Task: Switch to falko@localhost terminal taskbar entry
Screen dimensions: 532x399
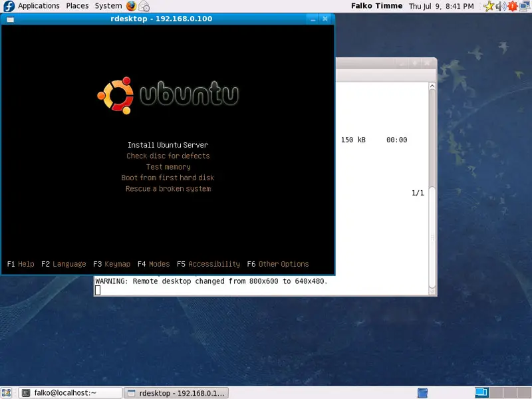Action: [x=70, y=393]
